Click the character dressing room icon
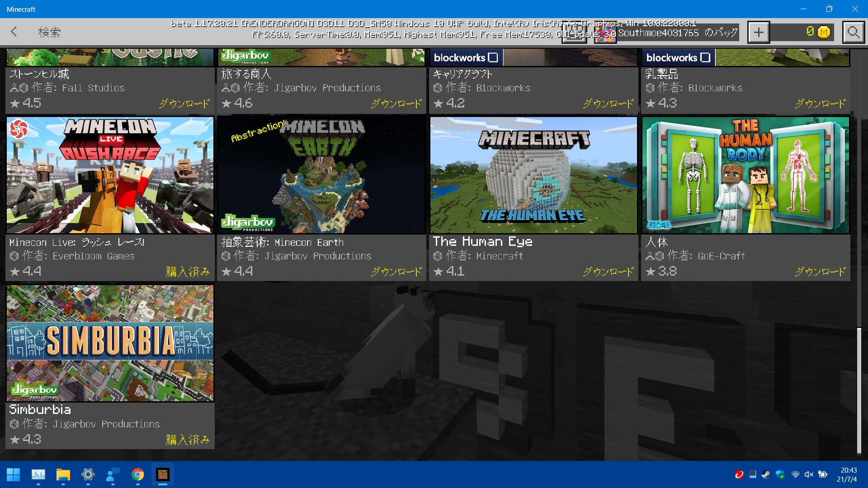 (574, 33)
